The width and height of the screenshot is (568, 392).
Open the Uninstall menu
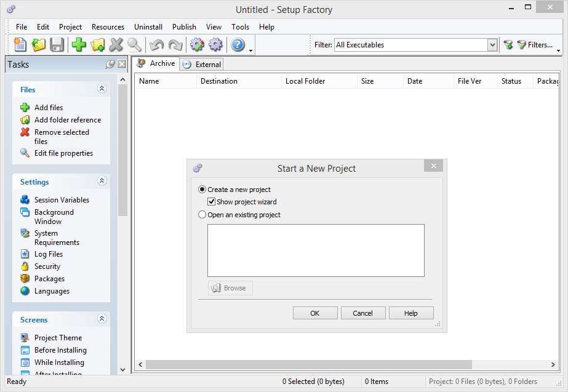pos(148,27)
